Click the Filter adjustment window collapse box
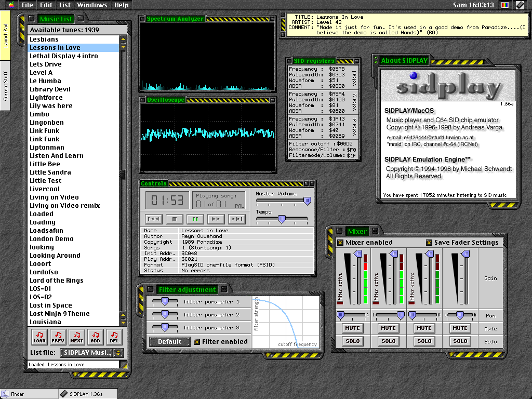The height and width of the screenshot is (399, 532). (224, 289)
